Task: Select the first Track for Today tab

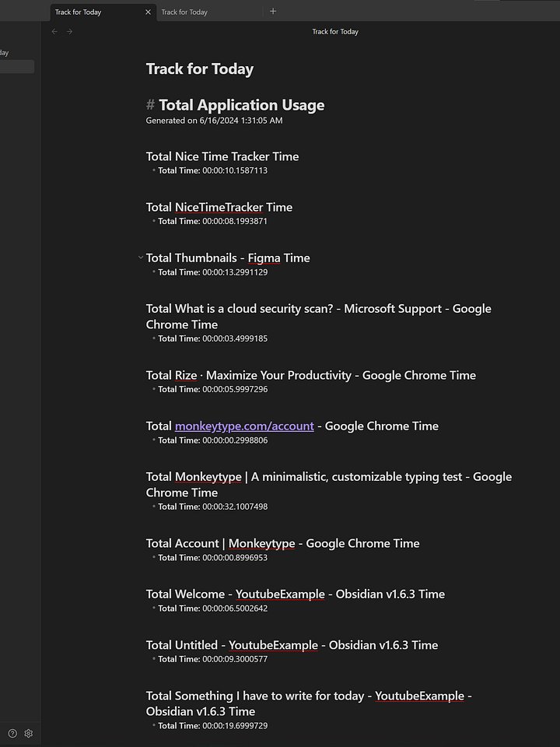Action: click(79, 12)
